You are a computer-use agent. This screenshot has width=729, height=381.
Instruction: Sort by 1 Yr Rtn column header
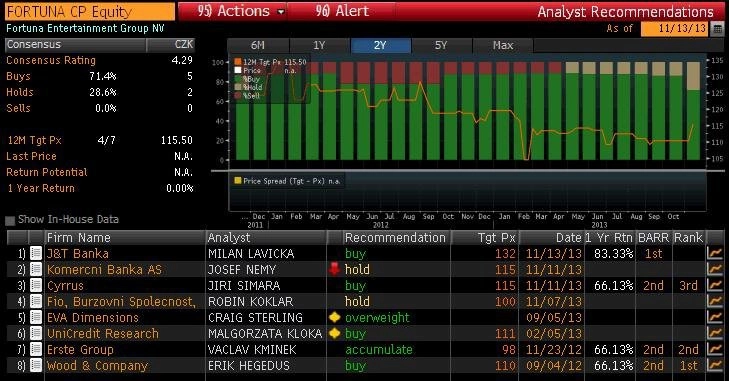(609, 238)
